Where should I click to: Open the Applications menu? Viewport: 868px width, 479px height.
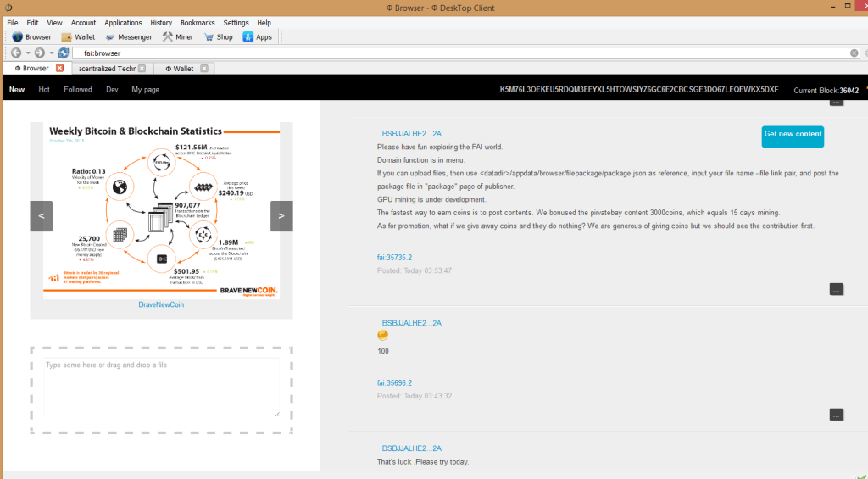click(x=123, y=23)
